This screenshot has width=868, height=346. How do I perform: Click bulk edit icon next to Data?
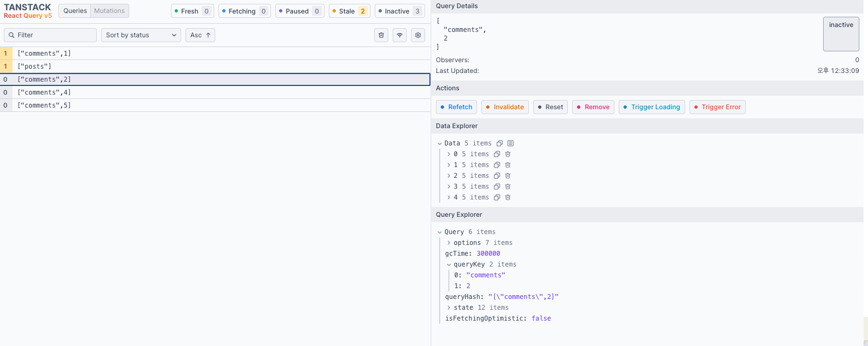pos(511,143)
